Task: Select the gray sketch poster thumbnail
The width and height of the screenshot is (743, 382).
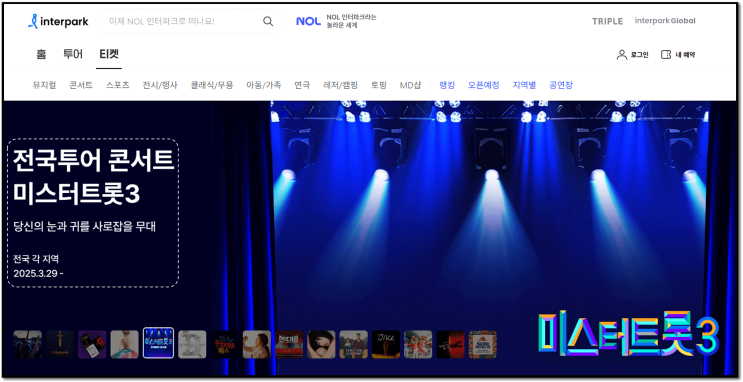Action: coord(192,344)
